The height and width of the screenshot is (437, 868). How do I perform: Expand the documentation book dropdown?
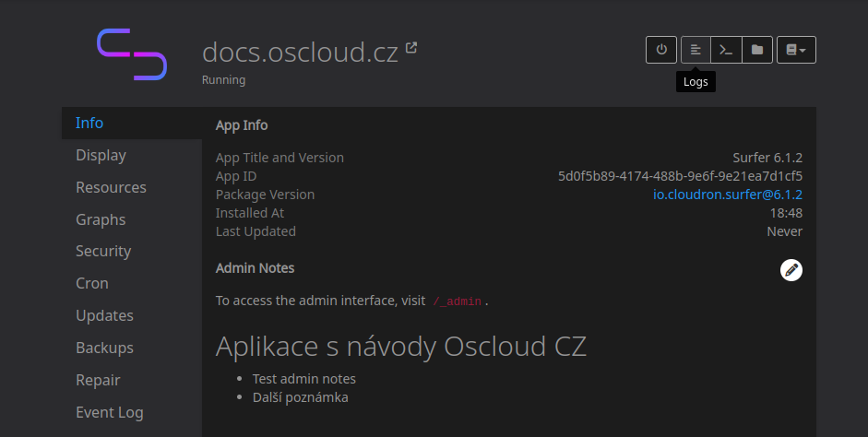797,50
